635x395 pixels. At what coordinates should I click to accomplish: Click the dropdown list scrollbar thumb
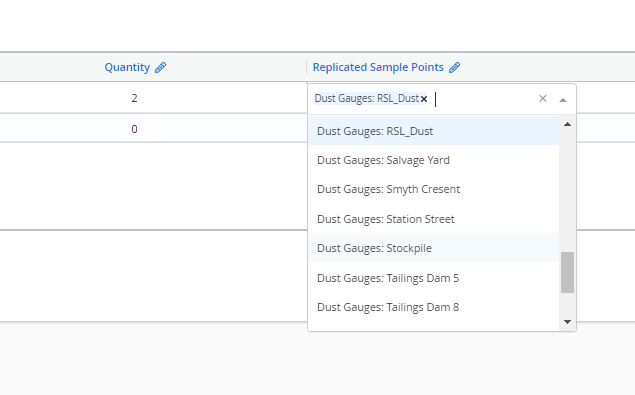(567, 272)
